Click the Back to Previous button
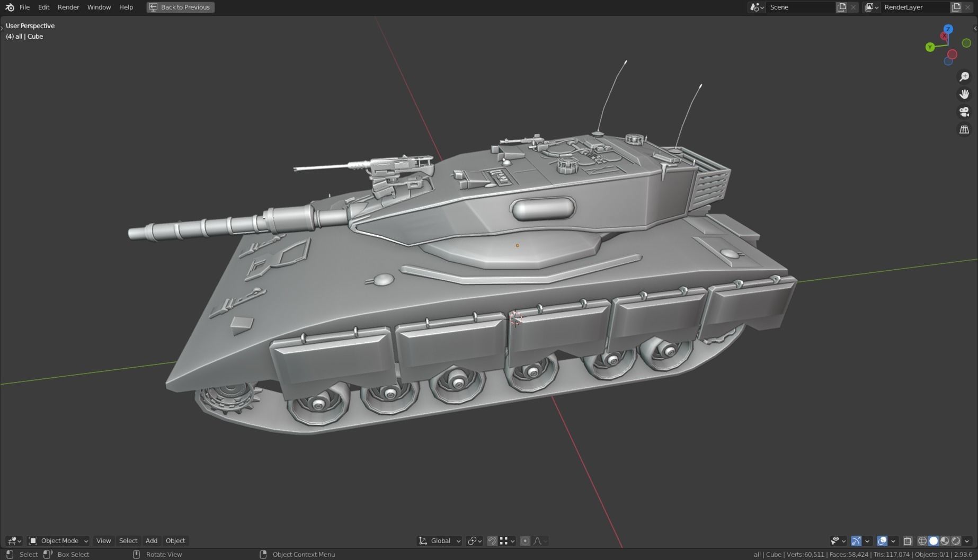 tap(181, 7)
